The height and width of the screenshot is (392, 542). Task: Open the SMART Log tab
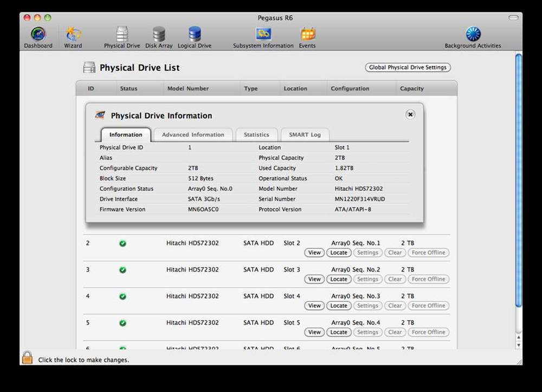(305, 135)
